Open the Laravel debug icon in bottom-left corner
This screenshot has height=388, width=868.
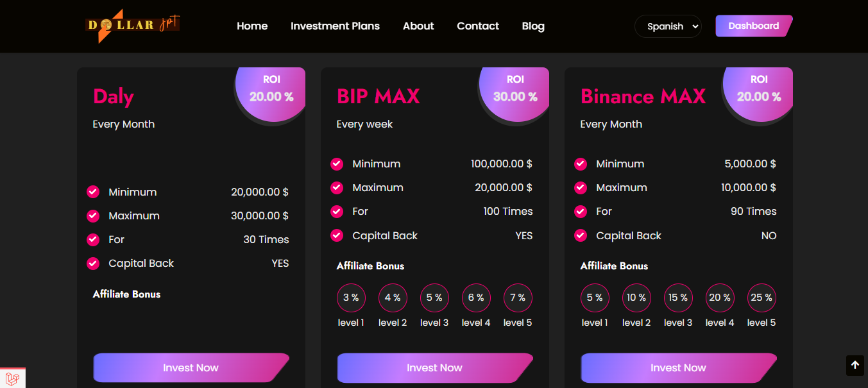[12, 378]
